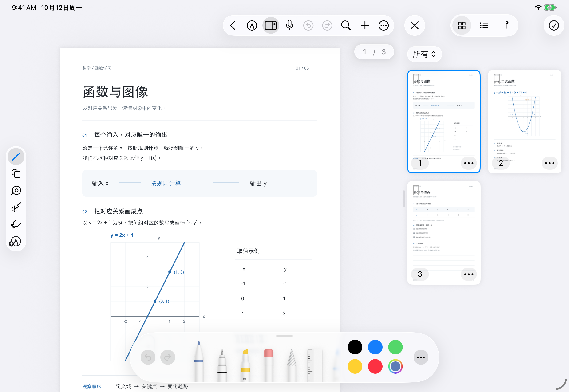Pick the green color swatch

(395, 347)
